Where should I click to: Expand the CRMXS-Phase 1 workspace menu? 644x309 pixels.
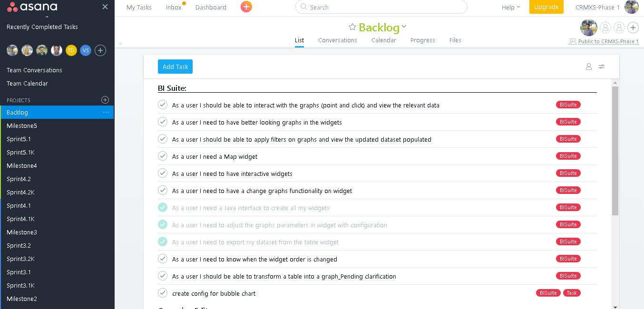pos(597,7)
